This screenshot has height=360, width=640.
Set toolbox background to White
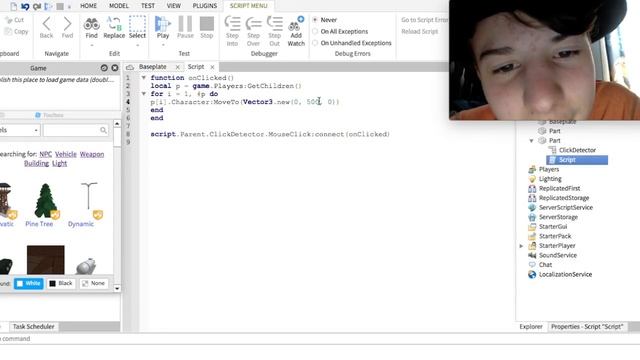[x=29, y=283]
